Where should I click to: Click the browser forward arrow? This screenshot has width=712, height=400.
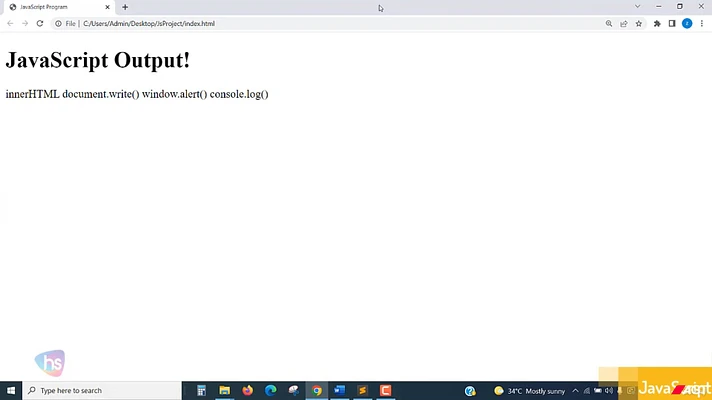pos(25,24)
